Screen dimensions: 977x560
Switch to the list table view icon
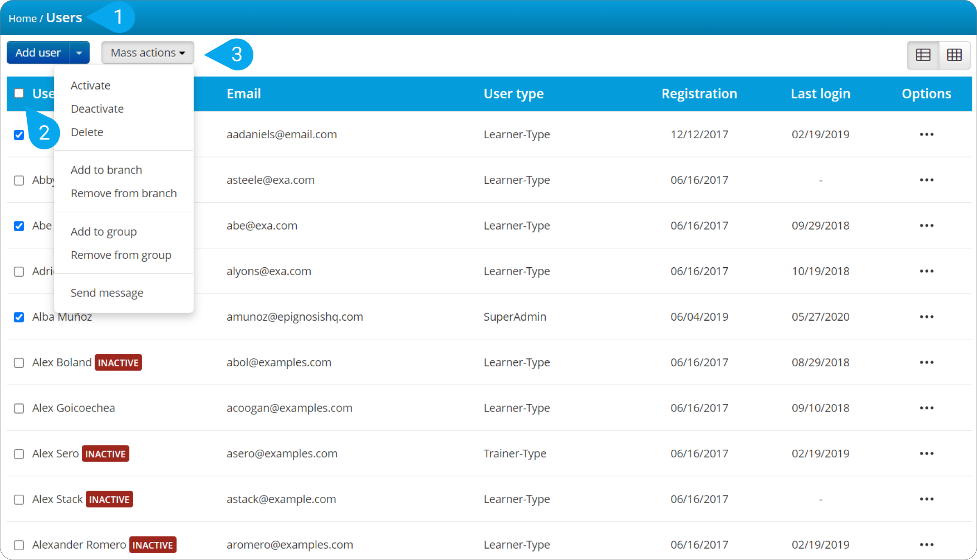tap(923, 55)
